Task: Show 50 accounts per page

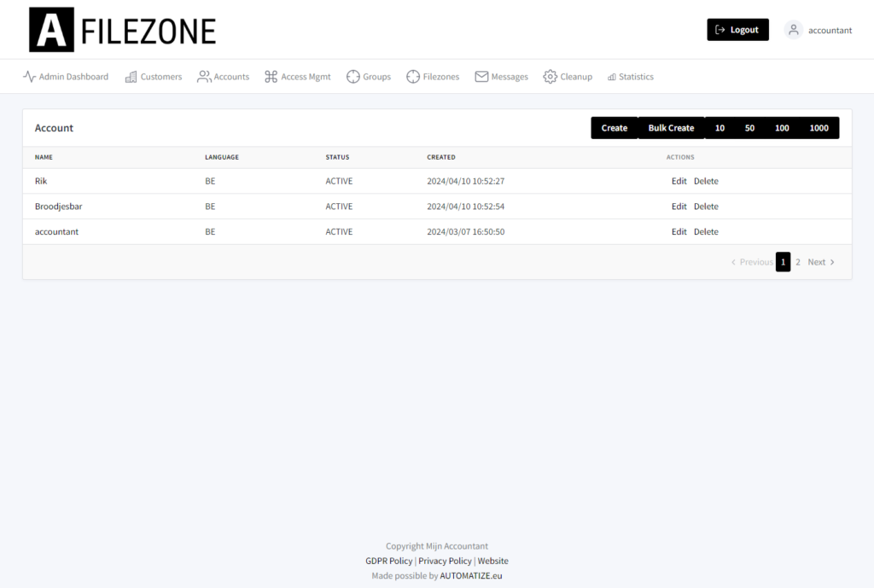Action: click(749, 128)
